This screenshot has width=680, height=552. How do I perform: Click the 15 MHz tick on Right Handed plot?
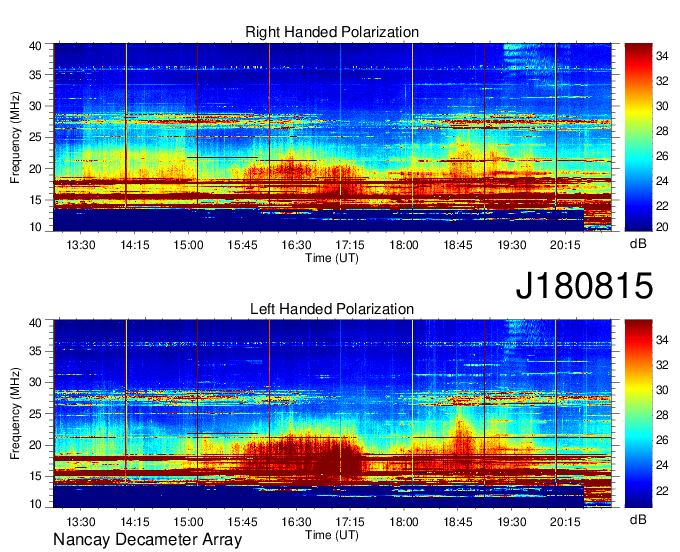[36, 200]
